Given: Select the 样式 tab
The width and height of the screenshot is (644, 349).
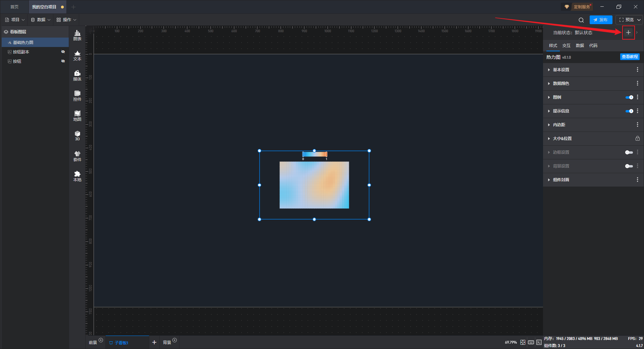Looking at the screenshot, I should coord(553,46).
